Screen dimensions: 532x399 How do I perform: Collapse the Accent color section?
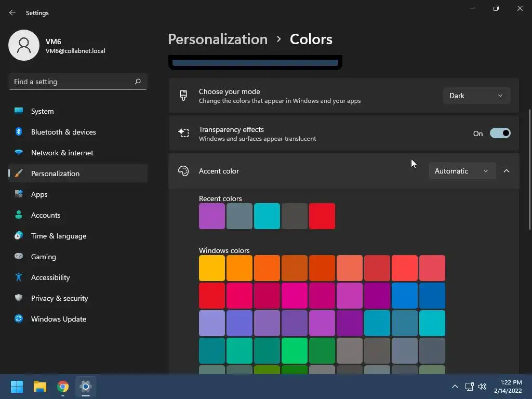(506, 171)
